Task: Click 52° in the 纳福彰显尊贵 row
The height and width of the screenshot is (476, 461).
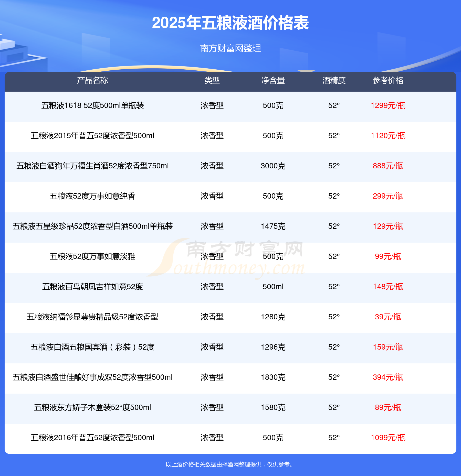Action: (334, 317)
